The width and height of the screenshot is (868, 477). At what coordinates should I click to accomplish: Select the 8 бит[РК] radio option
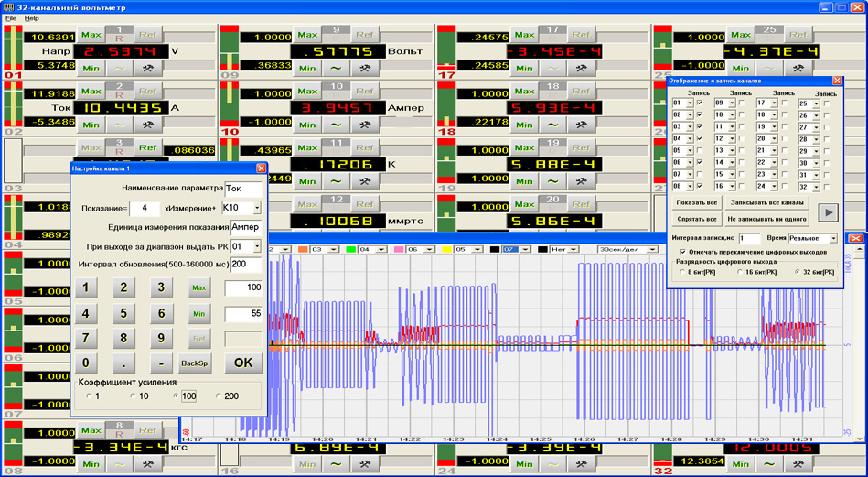click(x=681, y=272)
